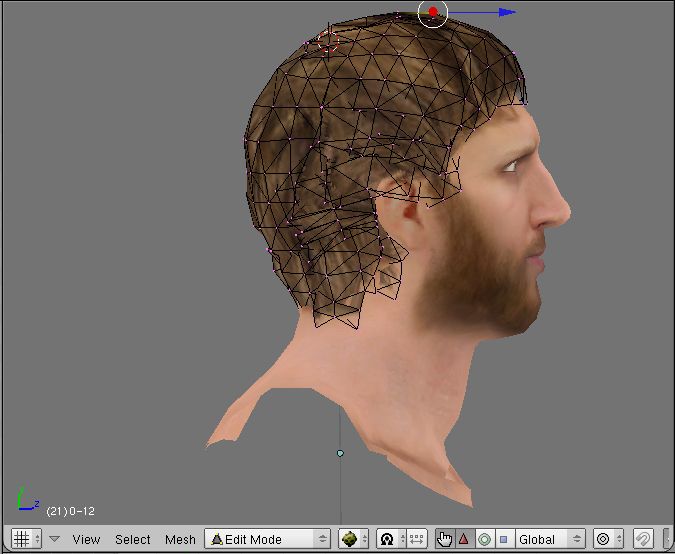Open the pivot point selector
Viewport: 675px width, 554px height.
tap(387, 539)
